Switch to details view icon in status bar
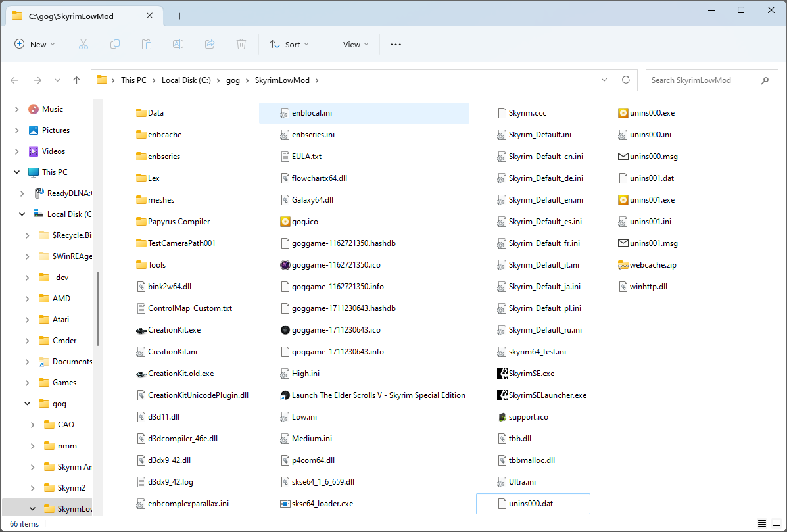The height and width of the screenshot is (532, 787). pyautogui.click(x=761, y=523)
